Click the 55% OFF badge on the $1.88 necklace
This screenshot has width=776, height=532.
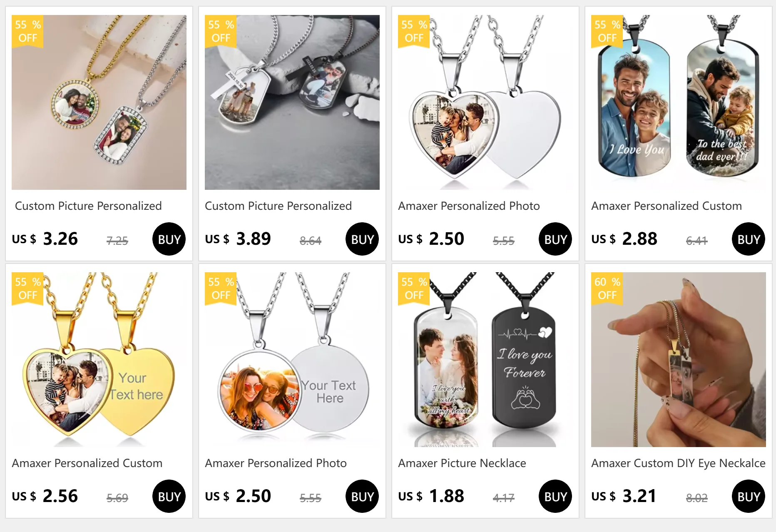414,289
